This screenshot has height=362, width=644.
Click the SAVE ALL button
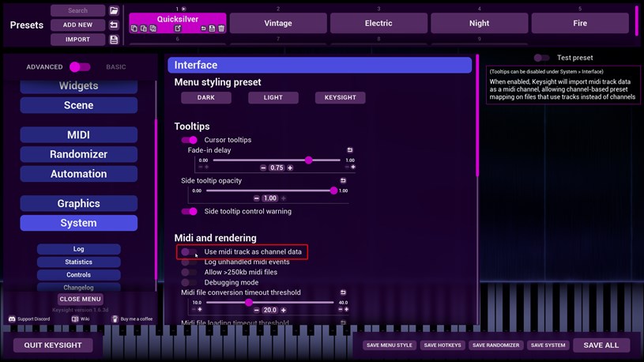point(601,345)
